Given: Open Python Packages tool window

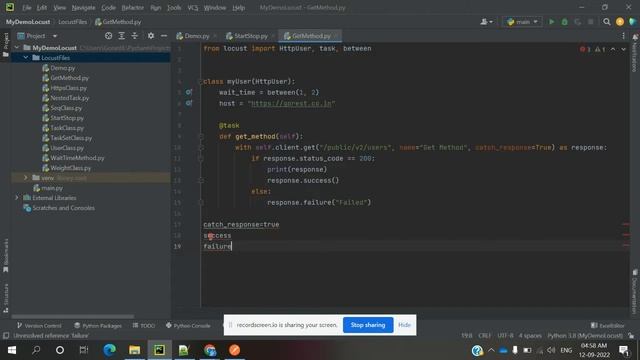Looking at the screenshot, I should coord(98,325).
